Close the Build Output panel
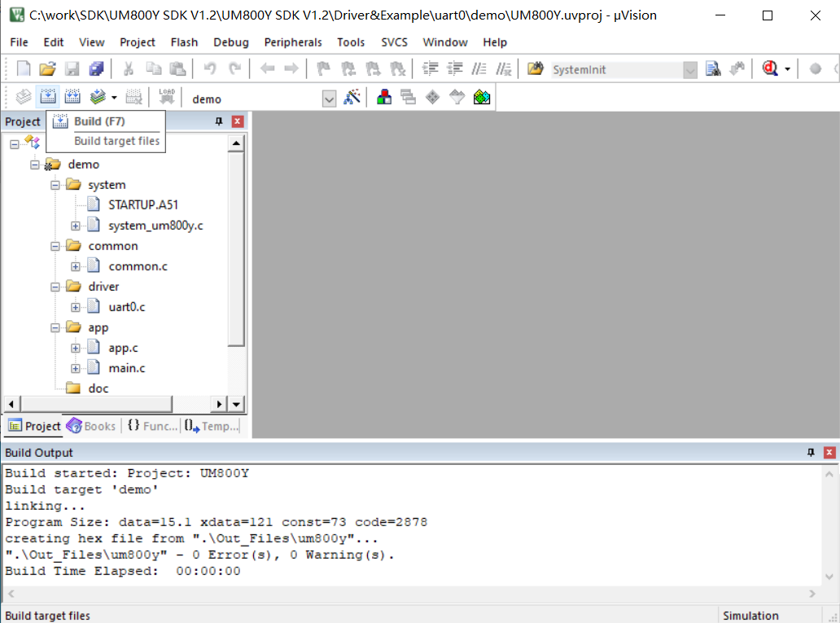Viewport: 840px width, 623px height. (829, 452)
